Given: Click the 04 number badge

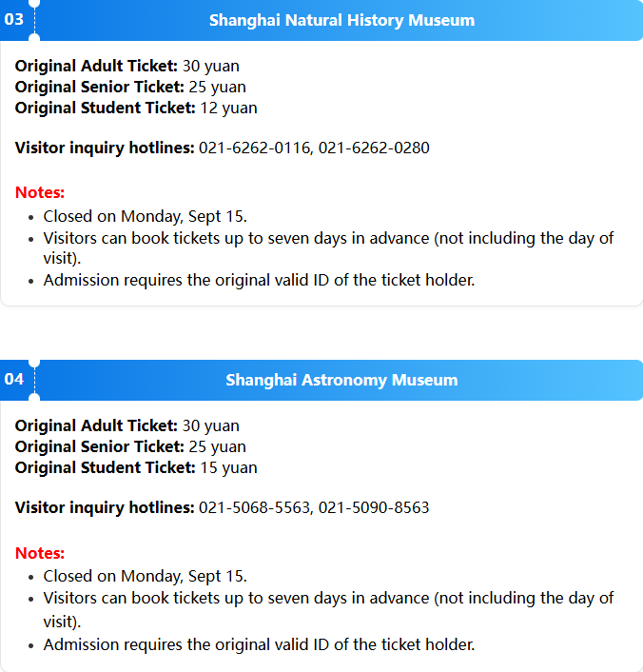Looking at the screenshot, I should pyautogui.click(x=14, y=379).
